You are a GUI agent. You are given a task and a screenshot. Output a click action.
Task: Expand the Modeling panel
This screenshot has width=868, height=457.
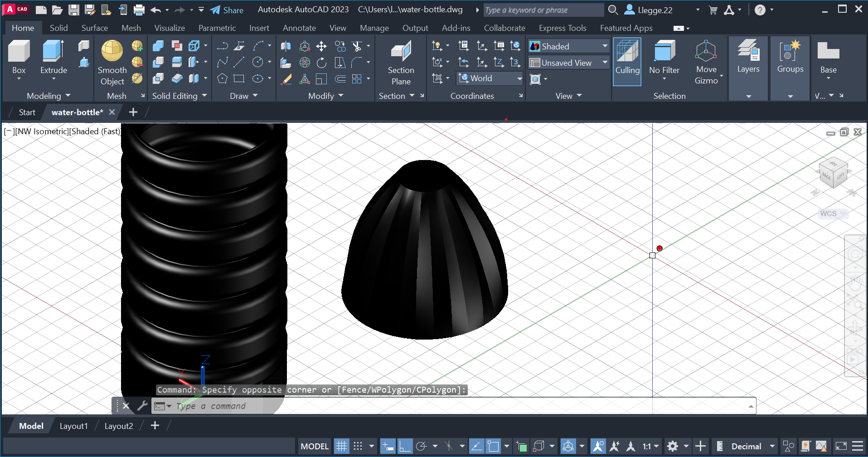click(48, 96)
